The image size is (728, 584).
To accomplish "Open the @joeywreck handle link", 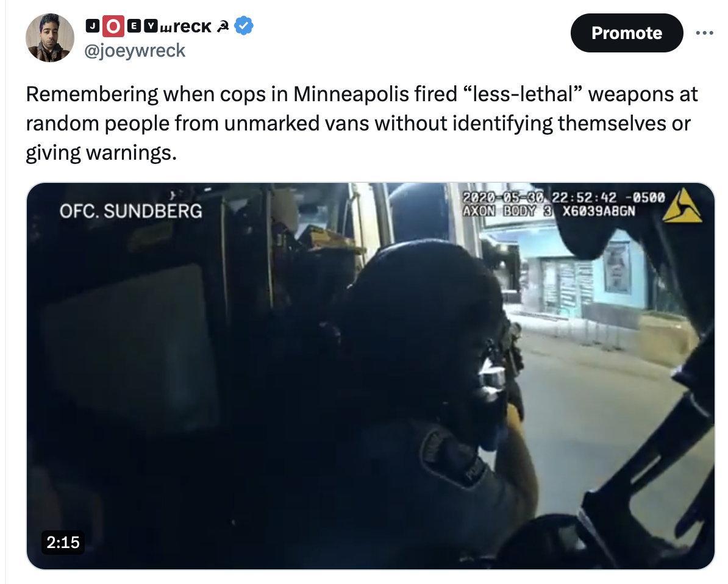I will point(135,50).
